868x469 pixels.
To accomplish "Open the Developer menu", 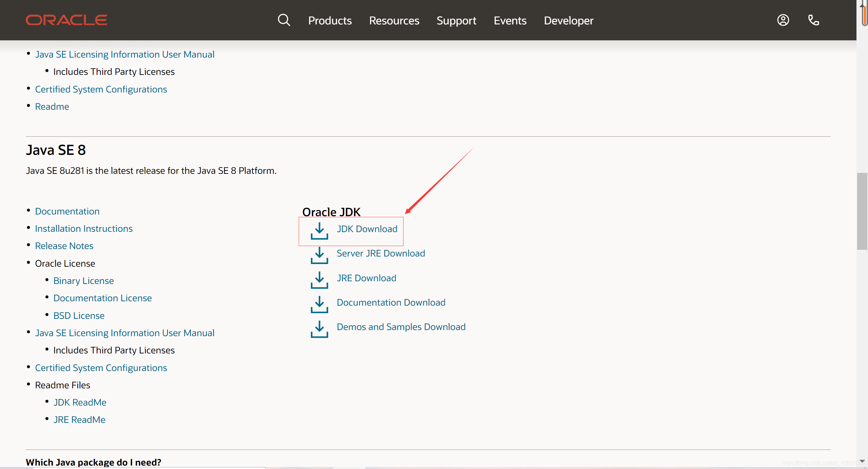I will click(x=568, y=21).
